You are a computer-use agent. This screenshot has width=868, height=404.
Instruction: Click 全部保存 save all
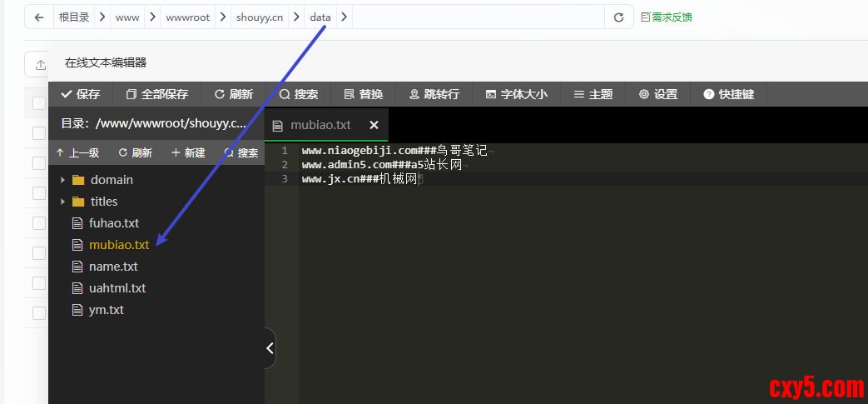coord(157,94)
